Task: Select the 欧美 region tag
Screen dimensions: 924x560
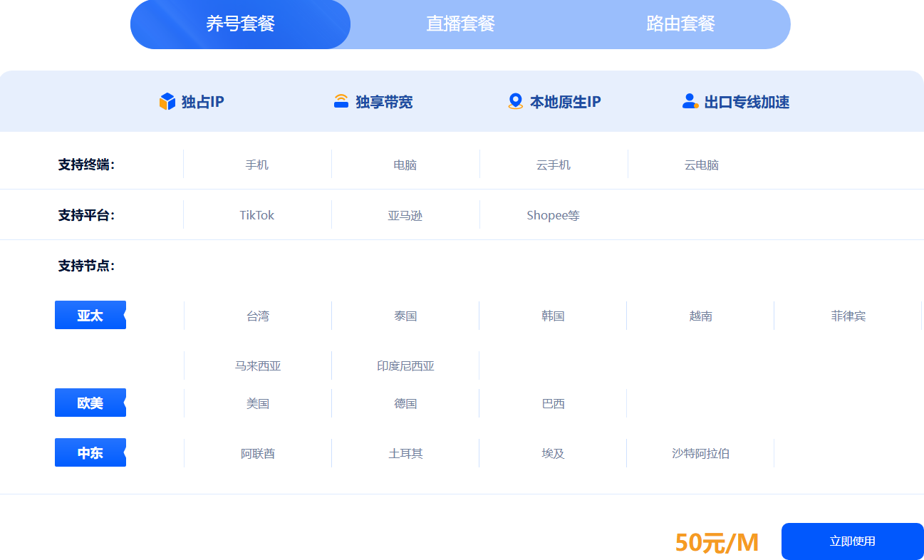Action: [x=90, y=403]
